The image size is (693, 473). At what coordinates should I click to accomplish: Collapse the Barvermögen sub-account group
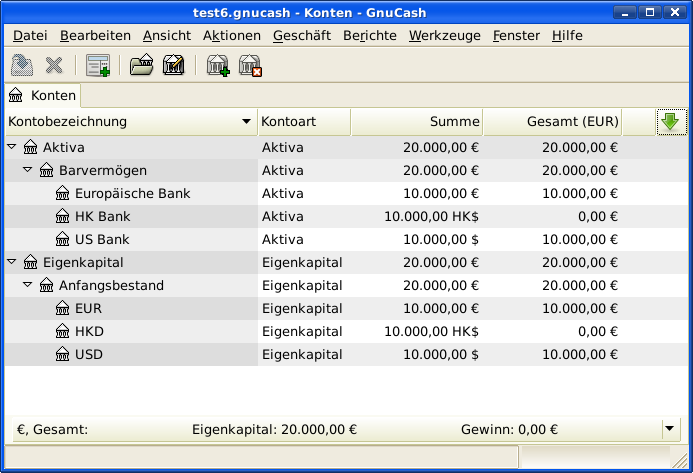coord(28,170)
